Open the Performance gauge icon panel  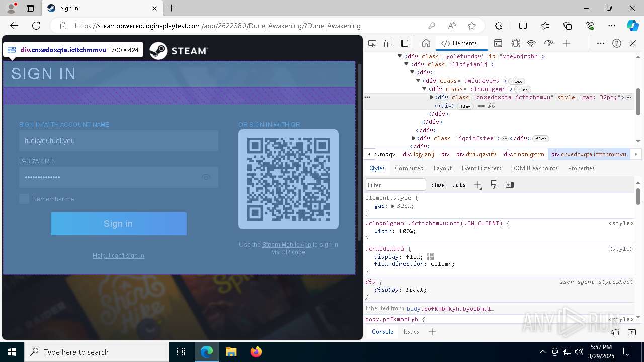tap(549, 43)
